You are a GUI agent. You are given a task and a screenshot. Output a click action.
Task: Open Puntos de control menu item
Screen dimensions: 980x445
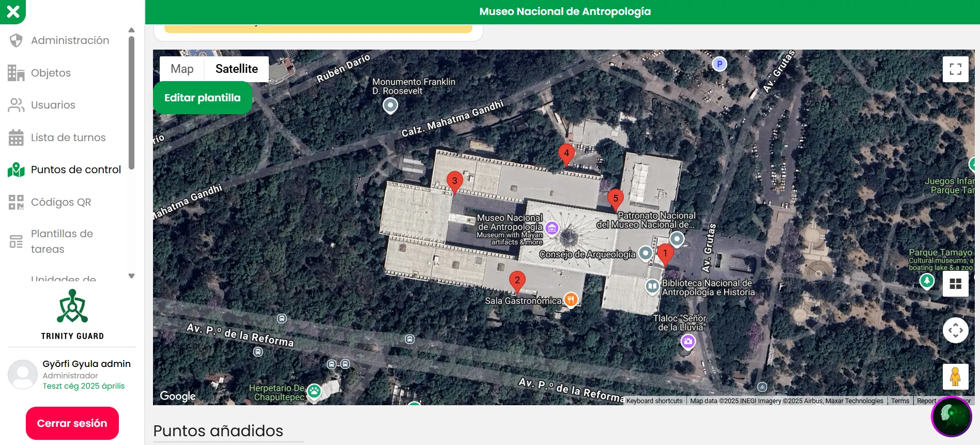click(75, 170)
